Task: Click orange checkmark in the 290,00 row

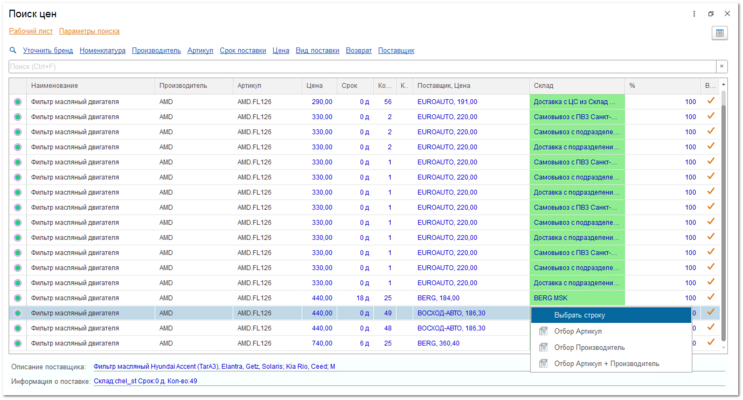Action: pos(710,101)
